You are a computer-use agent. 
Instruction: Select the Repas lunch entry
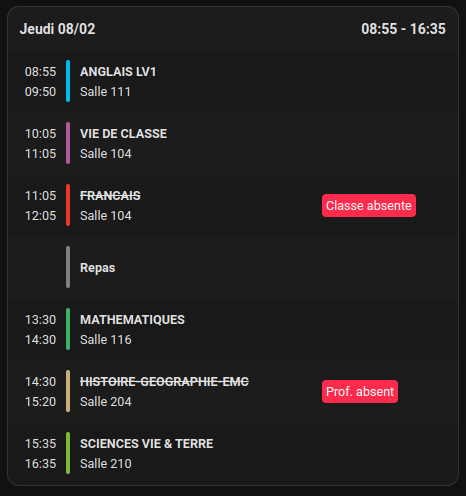click(233, 267)
